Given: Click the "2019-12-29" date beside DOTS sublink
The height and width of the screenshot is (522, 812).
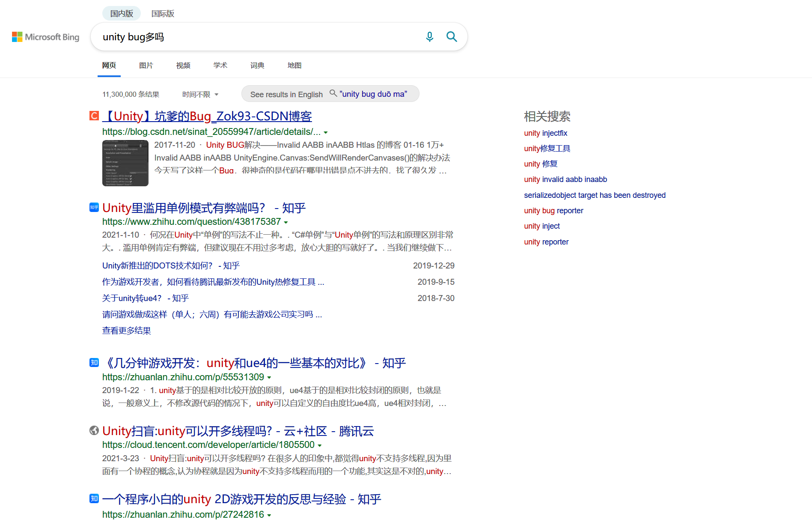Looking at the screenshot, I should (x=434, y=265).
